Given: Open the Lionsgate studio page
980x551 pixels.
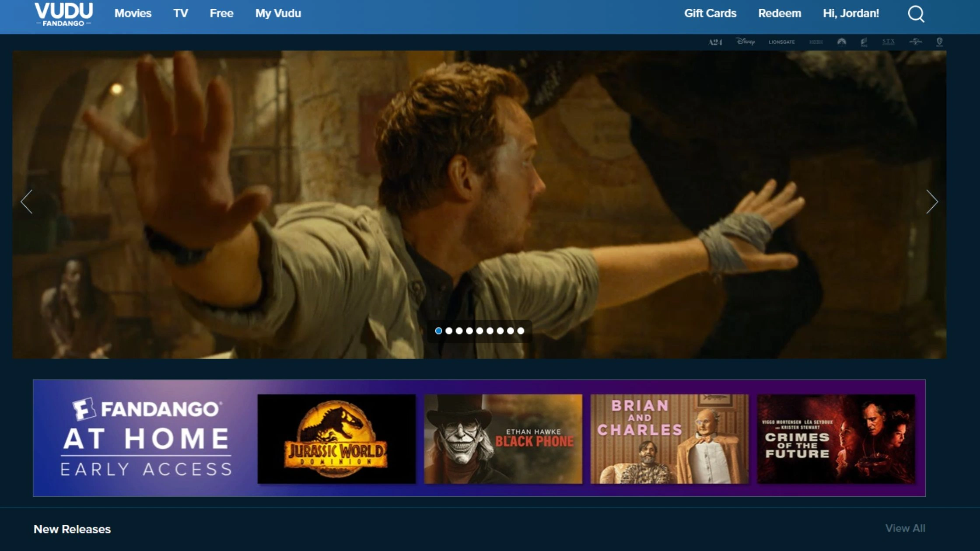Looking at the screenshot, I should (782, 42).
